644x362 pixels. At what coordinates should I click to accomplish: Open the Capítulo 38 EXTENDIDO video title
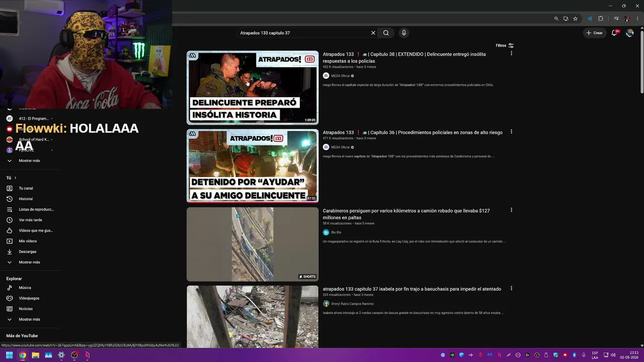[x=405, y=57]
